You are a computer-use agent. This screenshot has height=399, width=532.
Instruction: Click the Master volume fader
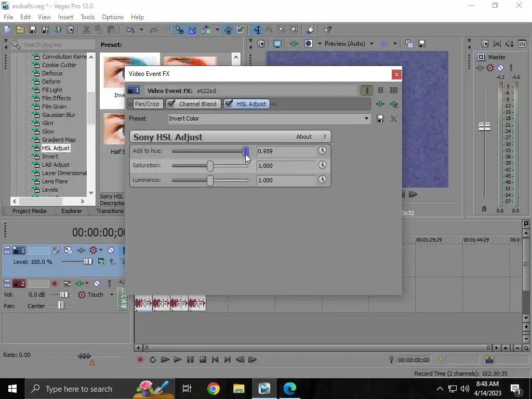coord(484,127)
